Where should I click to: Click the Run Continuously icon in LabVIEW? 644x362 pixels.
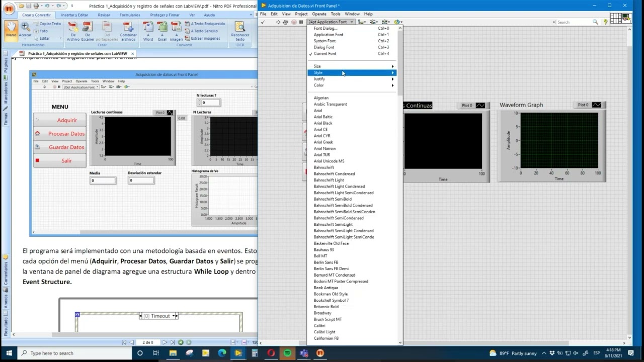(x=285, y=22)
